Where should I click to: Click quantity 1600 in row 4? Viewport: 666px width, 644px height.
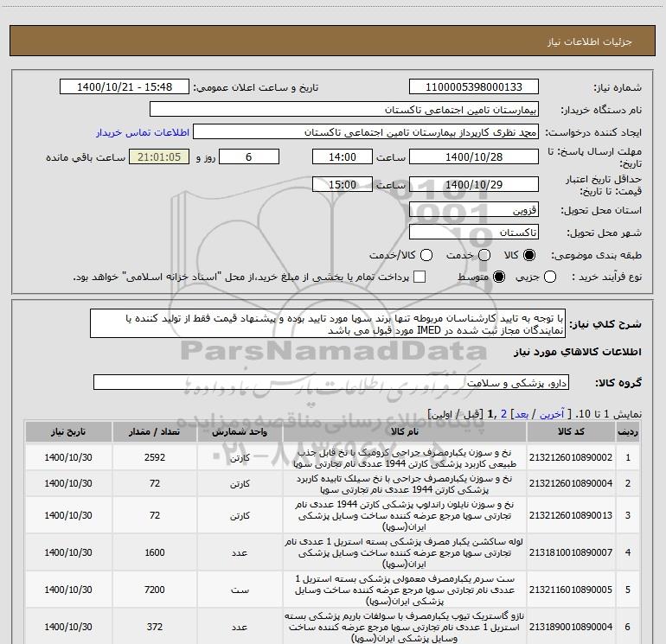[x=155, y=552]
